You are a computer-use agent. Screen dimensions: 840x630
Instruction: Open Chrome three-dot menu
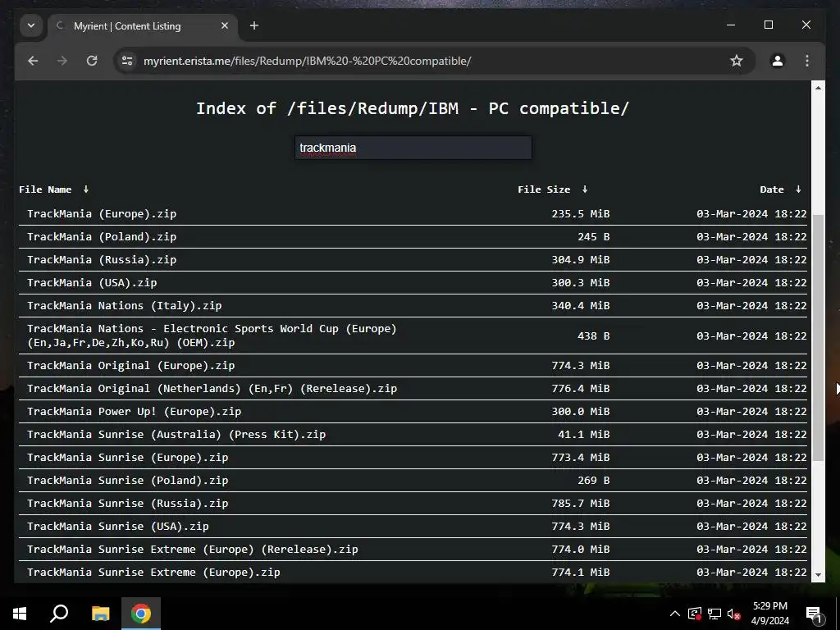coord(807,61)
